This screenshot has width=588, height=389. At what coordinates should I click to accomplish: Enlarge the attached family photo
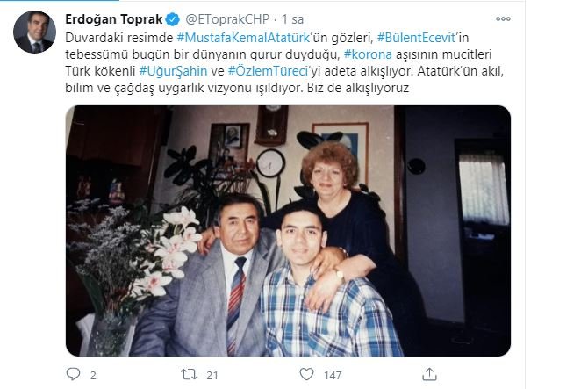288,231
